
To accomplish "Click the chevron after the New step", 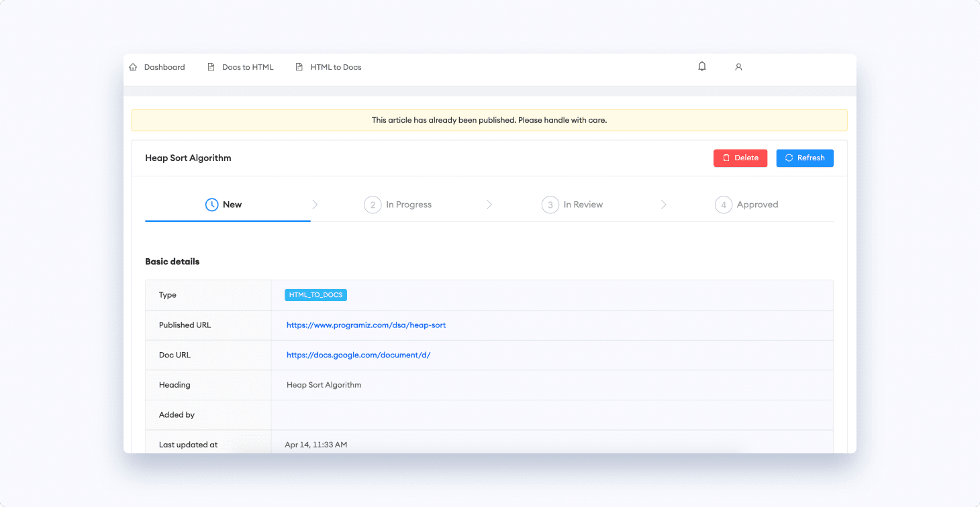I will (315, 204).
